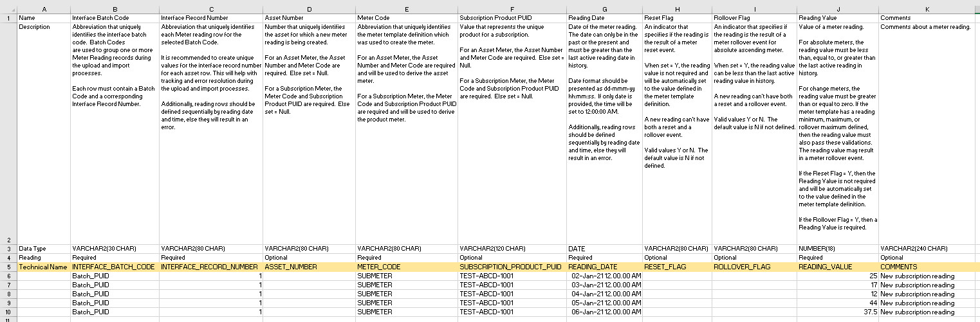Click the INTERFACE_BATCH_CODE technical name cell
The image size is (980, 322).
pos(115,266)
